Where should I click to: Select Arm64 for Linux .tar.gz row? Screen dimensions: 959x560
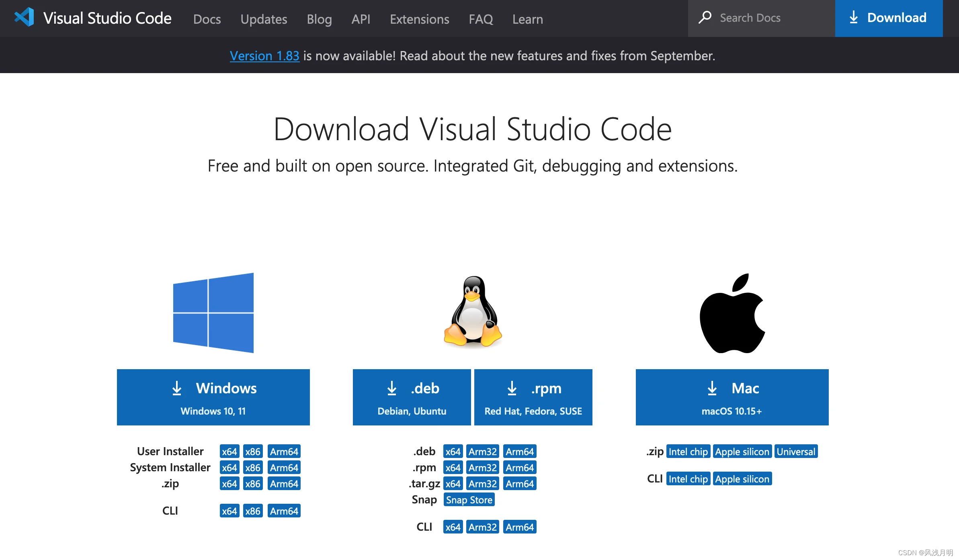click(x=520, y=484)
